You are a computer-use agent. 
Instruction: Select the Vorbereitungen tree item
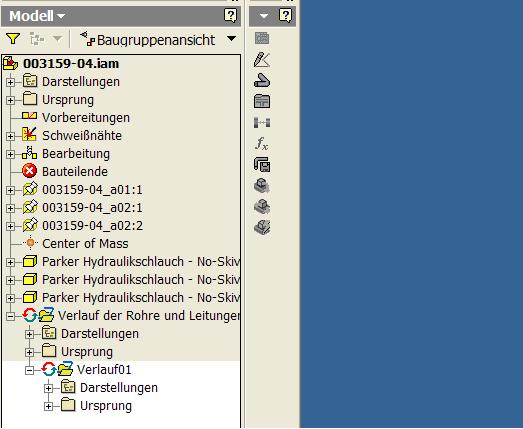click(86, 117)
